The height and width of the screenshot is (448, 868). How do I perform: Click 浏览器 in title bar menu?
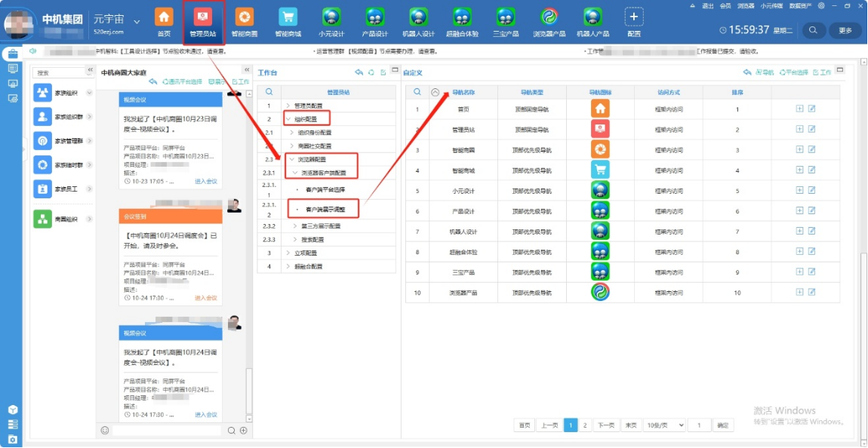[x=746, y=5]
